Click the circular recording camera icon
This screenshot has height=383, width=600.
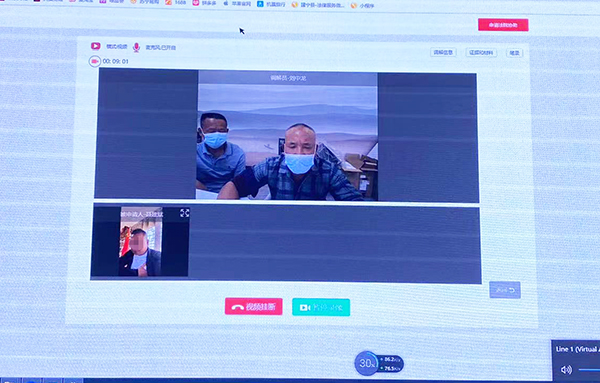(x=95, y=61)
